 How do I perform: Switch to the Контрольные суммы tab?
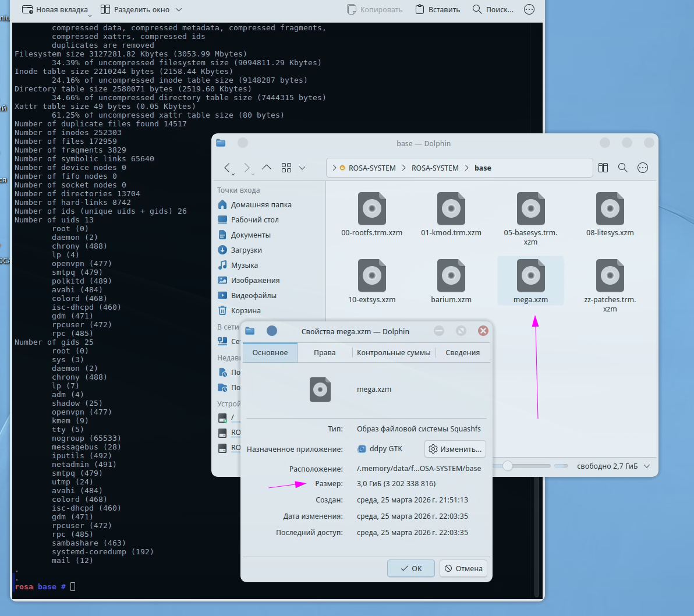pyautogui.click(x=394, y=352)
